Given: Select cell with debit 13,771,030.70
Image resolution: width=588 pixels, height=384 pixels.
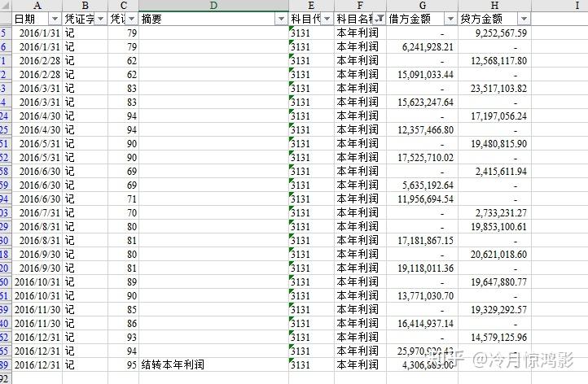Looking at the screenshot, I should pos(422,296).
